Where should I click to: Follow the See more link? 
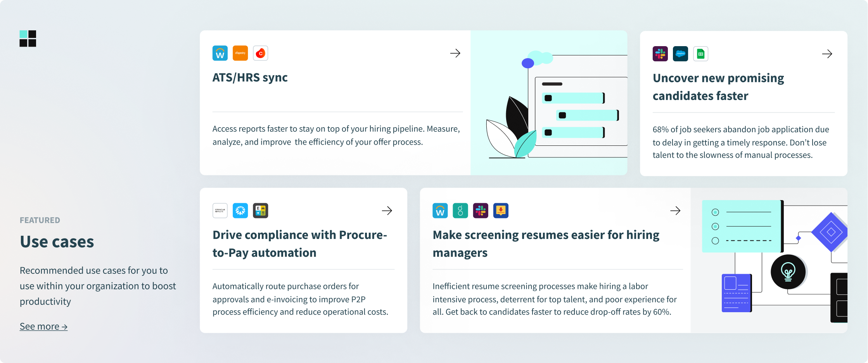(x=43, y=326)
